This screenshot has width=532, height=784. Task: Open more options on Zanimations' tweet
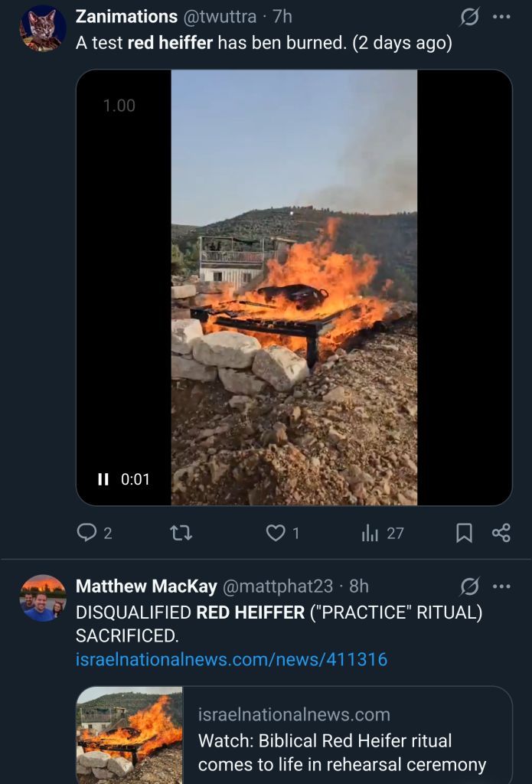coord(501,17)
